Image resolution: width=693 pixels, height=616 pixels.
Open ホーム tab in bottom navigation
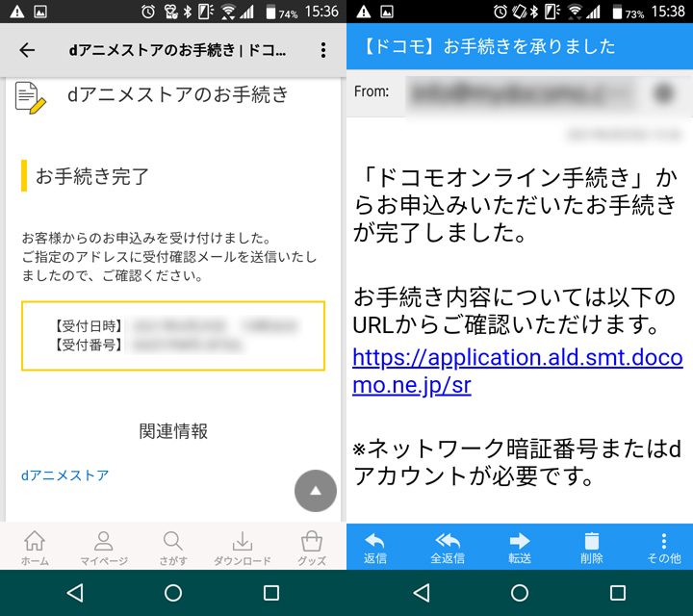(35, 549)
